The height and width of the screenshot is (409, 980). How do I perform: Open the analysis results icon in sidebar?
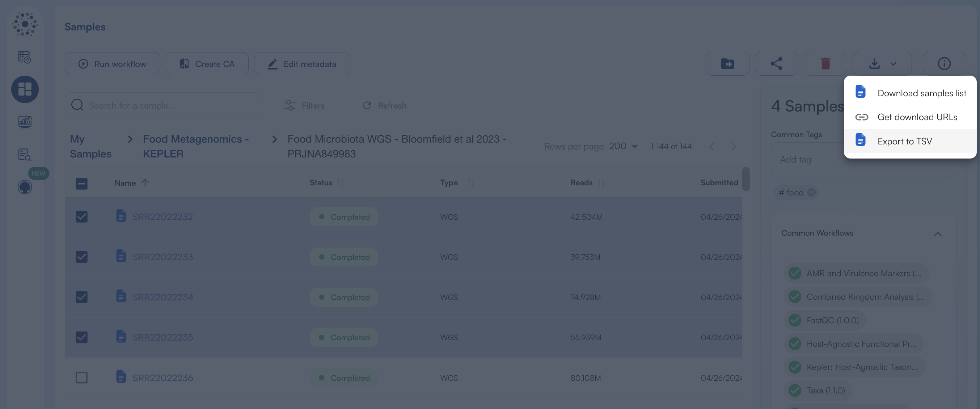click(24, 122)
